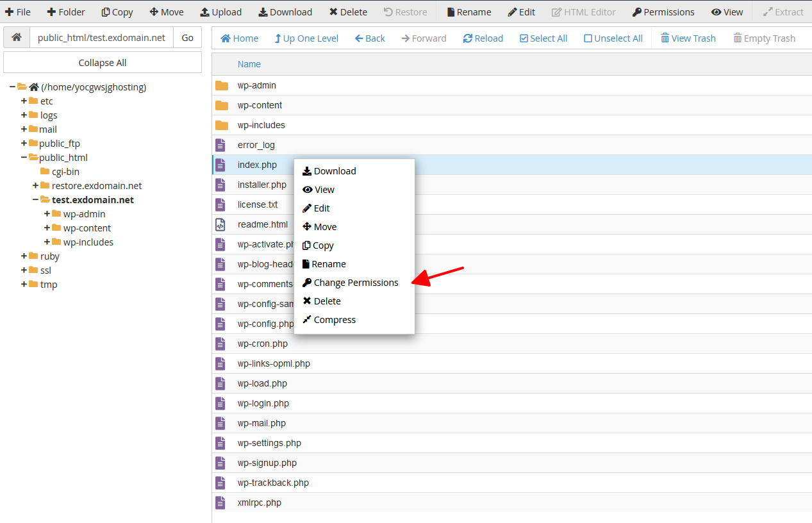Select error_log file icon

pyautogui.click(x=220, y=145)
